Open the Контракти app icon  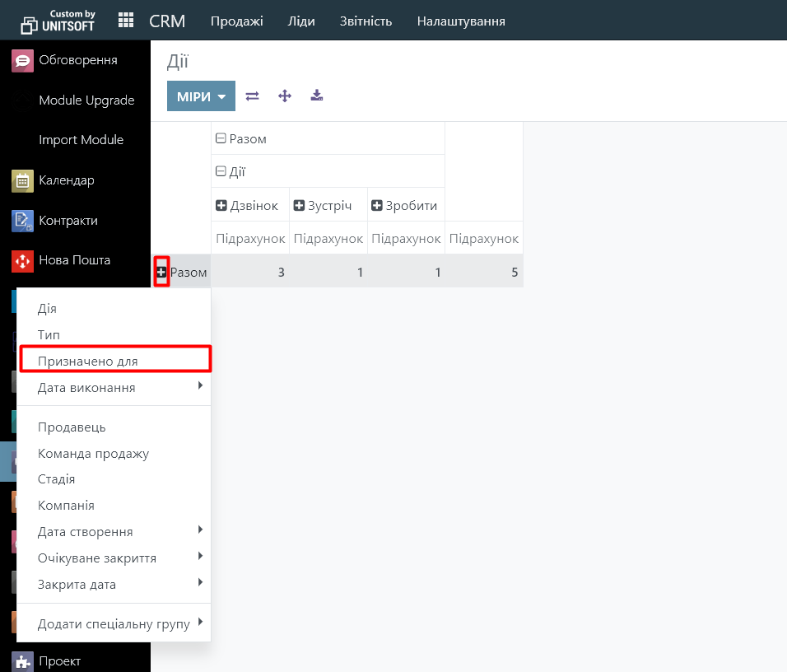(22, 221)
